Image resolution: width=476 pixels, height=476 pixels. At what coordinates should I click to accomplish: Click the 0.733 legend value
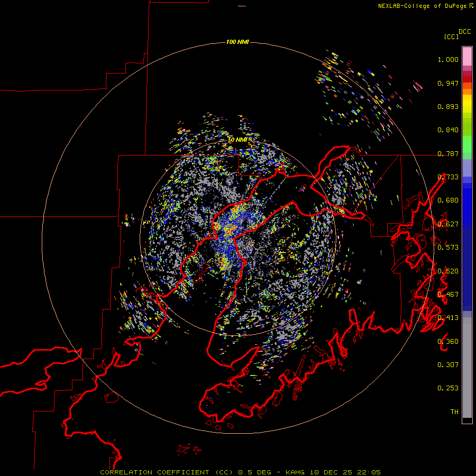[x=448, y=177]
